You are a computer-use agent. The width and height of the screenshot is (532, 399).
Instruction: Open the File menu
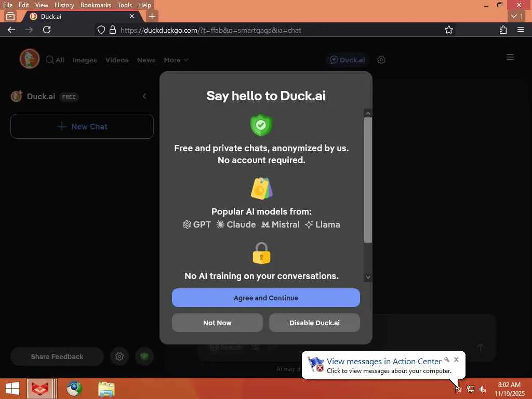coord(7,5)
